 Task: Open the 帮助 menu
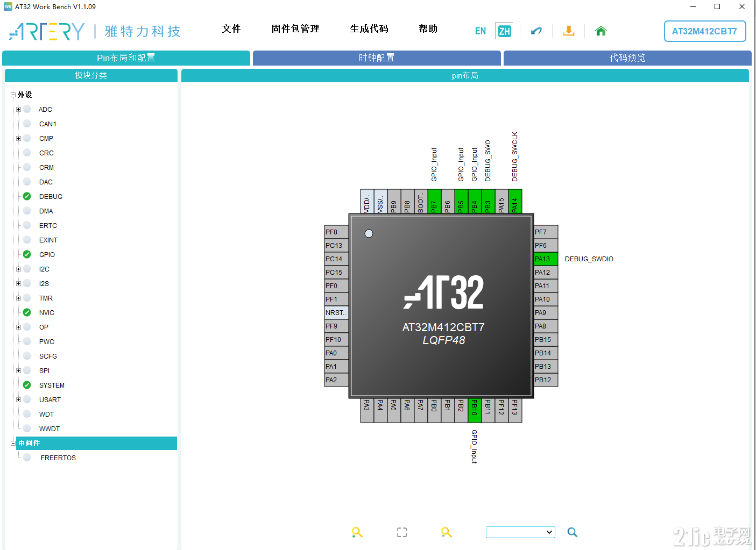tap(428, 29)
